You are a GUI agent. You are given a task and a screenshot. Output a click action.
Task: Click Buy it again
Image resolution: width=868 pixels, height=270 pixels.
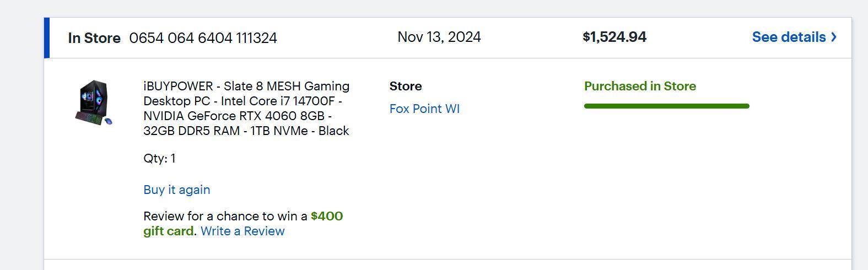(176, 190)
